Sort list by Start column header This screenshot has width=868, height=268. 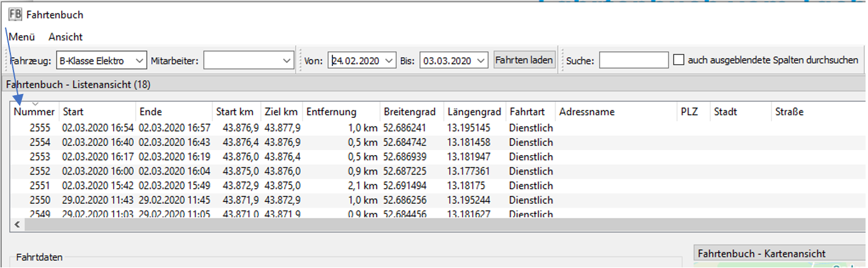point(97,112)
